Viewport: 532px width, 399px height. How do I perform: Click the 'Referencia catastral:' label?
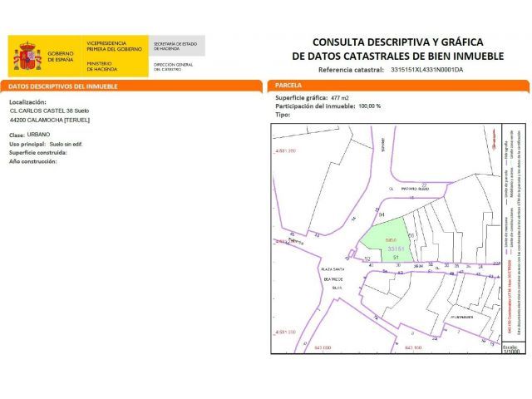tap(351, 70)
